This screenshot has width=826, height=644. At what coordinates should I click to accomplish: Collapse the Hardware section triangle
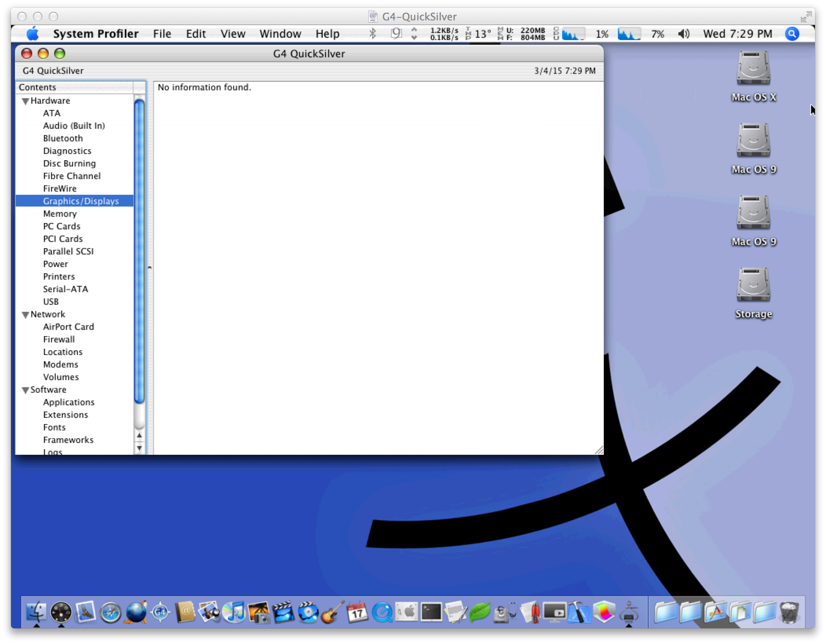pos(26,101)
